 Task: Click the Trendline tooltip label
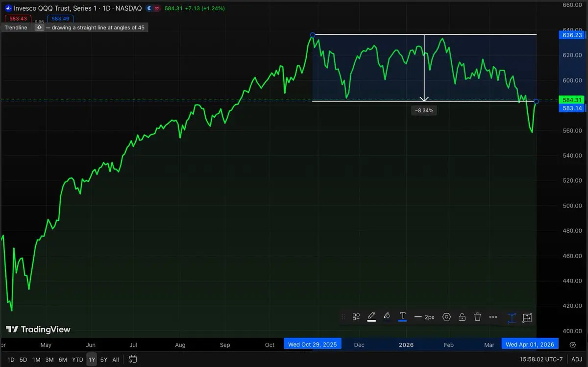pos(16,27)
